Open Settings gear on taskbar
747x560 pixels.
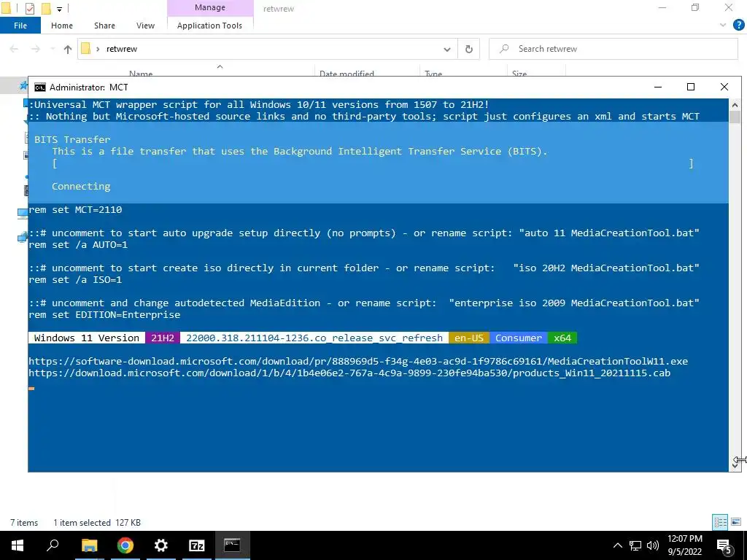click(160, 545)
